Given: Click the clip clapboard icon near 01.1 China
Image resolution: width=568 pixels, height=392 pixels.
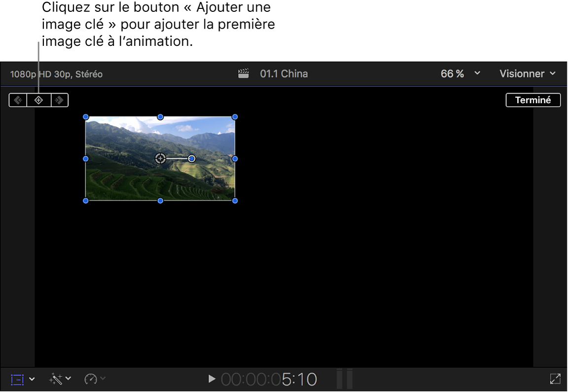Looking at the screenshot, I should tap(243, 73).
